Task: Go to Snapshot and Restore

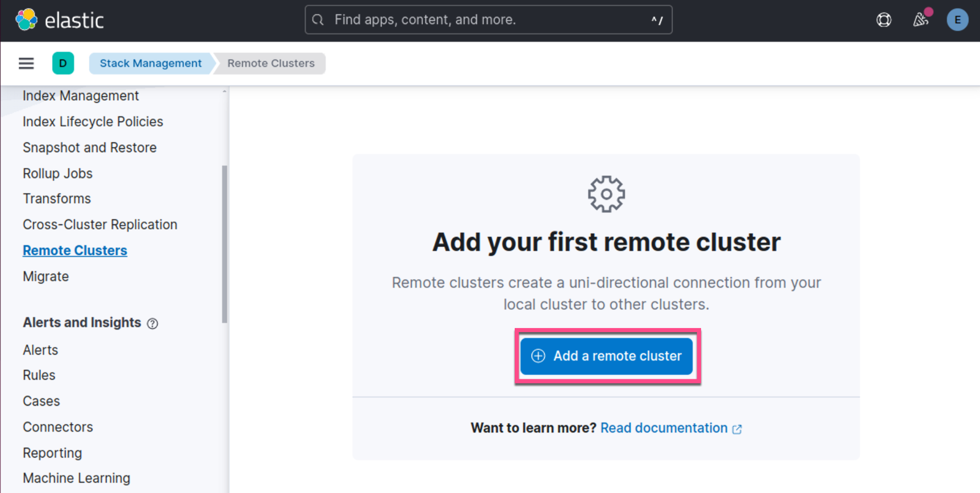Action: tap(90, 148)
